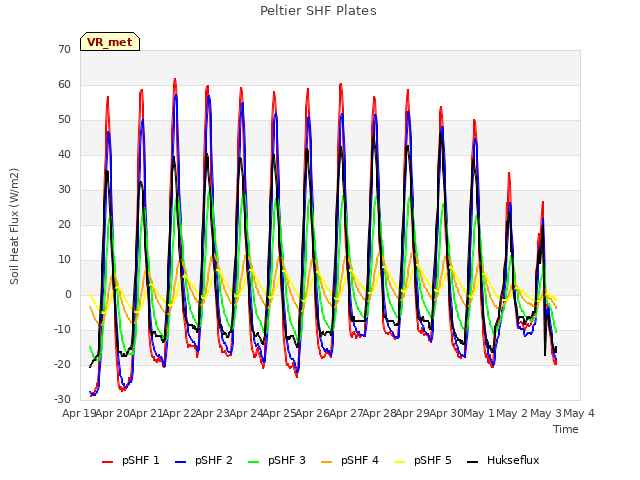
Task: Click the 10 y-axis tick label
Action: click(64, 260)
